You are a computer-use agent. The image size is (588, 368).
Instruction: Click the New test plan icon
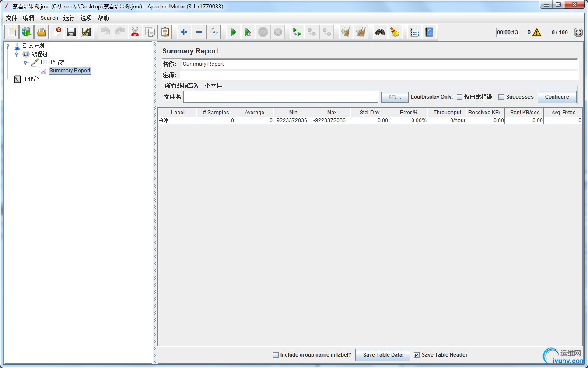click(x=12, y=32)
